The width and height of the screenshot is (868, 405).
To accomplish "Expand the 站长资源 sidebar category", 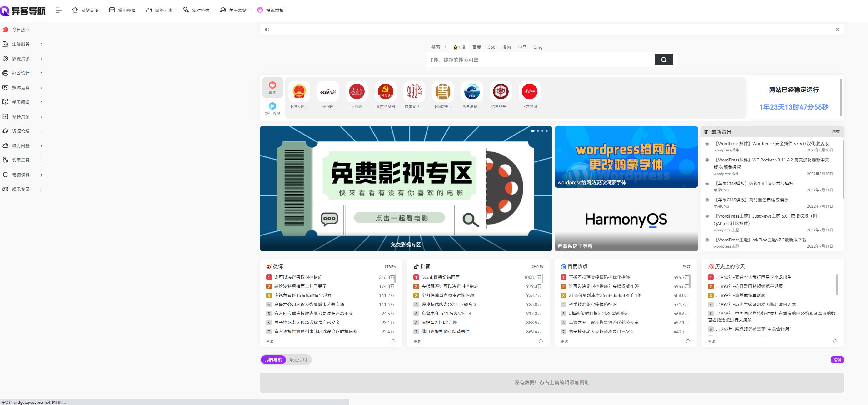I will coord(22,117).
